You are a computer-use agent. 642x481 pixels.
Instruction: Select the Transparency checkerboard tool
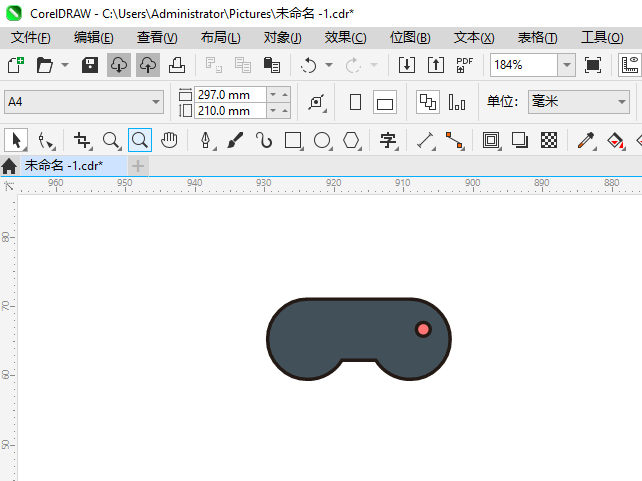[x=549, y=140]
